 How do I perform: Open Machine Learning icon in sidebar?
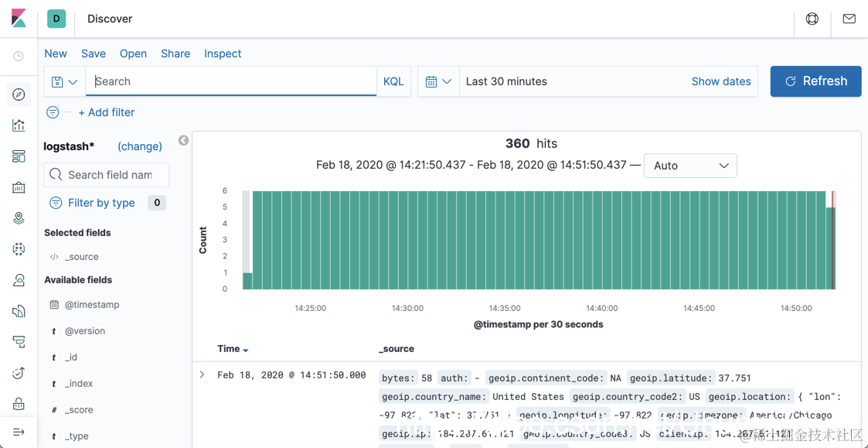tap(19, 249)
